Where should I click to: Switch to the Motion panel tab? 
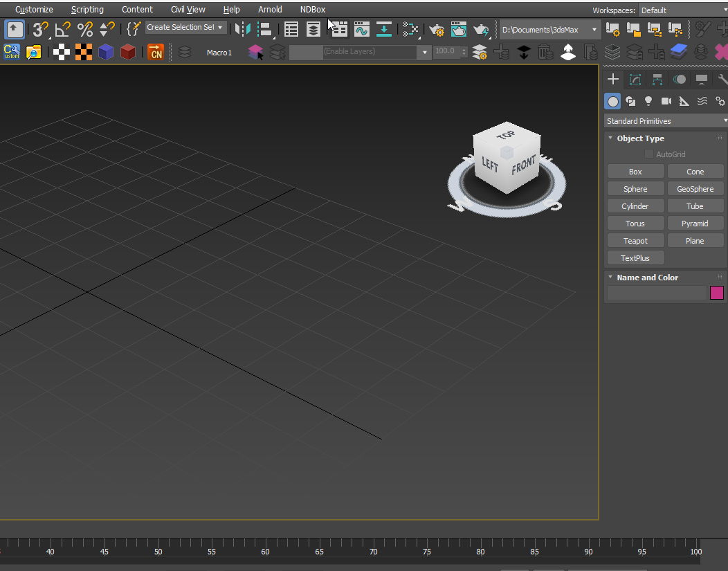680,80
